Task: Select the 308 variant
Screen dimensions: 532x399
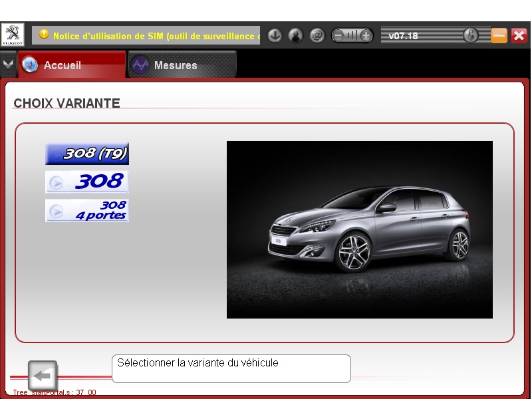Action: click(87, 182)
